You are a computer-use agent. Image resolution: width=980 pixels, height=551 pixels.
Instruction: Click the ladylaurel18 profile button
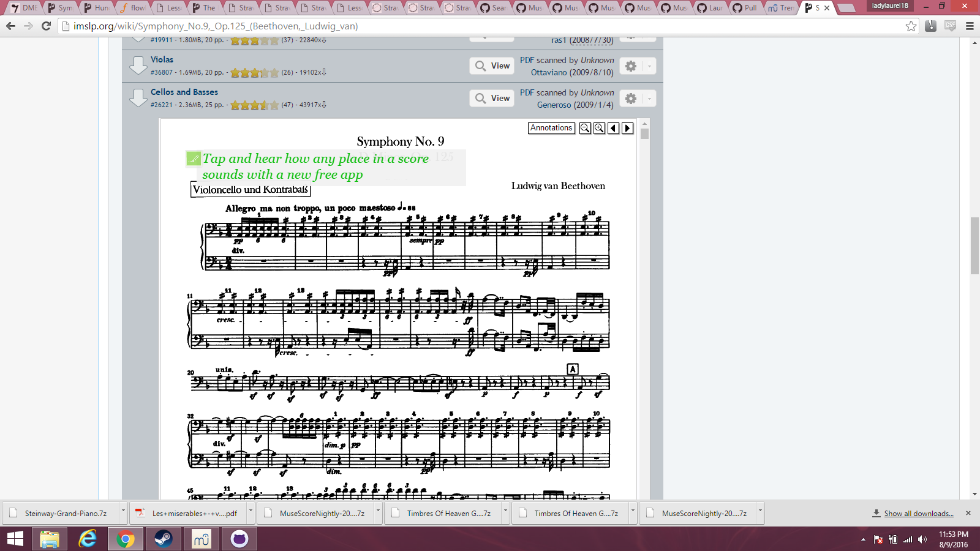(x=890, y=6)
